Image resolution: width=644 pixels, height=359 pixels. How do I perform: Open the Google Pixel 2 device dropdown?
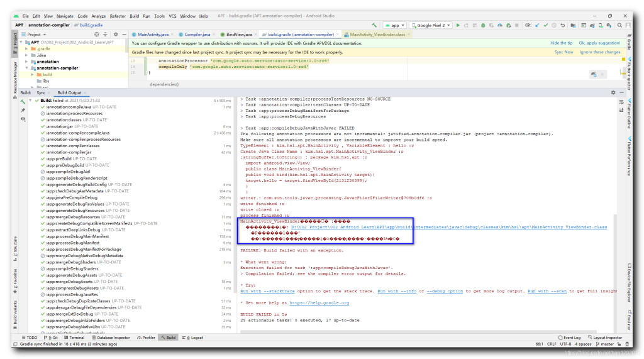point(430,25)
